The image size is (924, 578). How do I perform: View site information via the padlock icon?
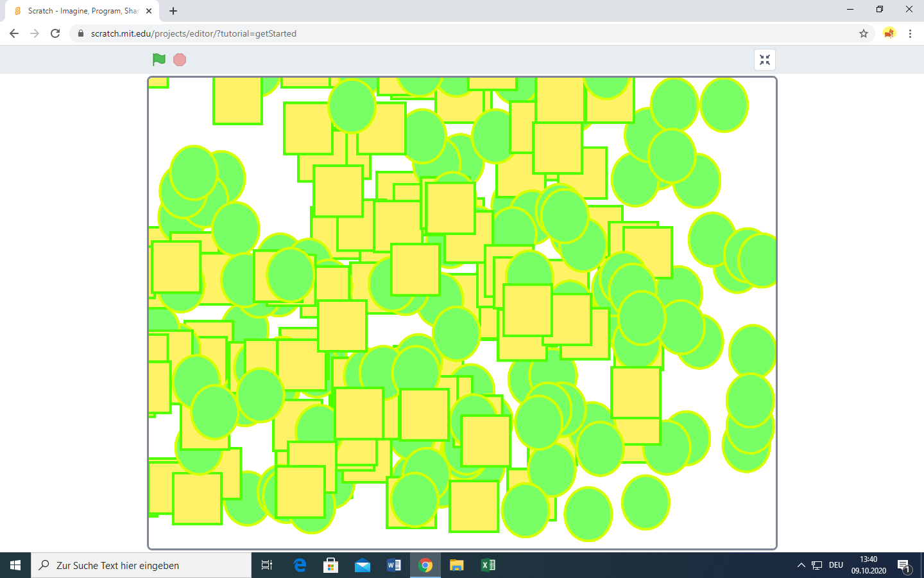[81, 33]
